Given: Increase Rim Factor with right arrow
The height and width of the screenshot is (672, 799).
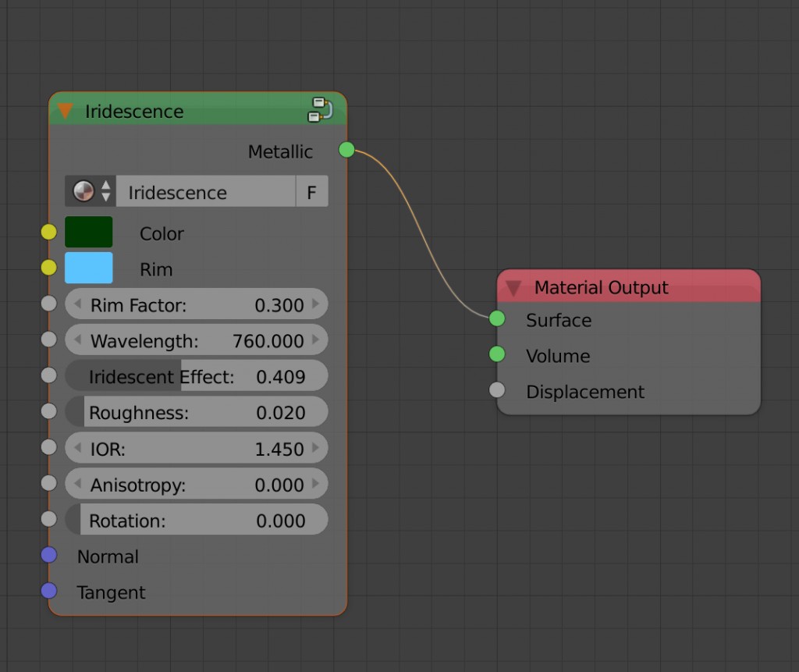Looking at the screenshot, I should pos(316,304).
